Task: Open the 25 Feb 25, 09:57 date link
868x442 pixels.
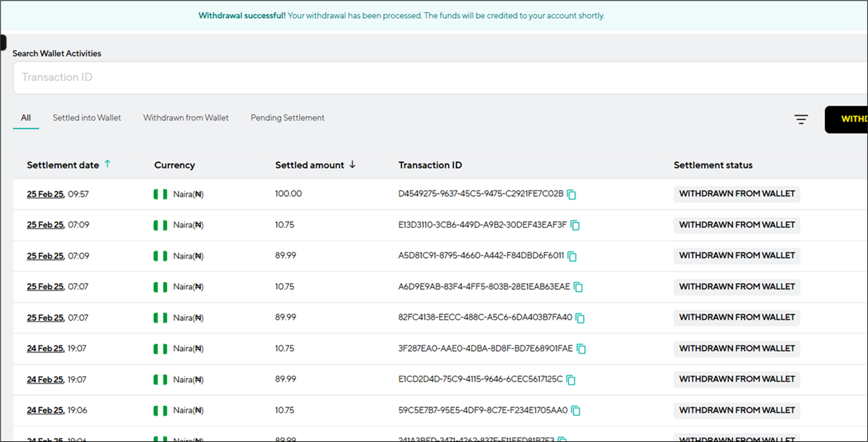Action: click(x=45, y=194)
